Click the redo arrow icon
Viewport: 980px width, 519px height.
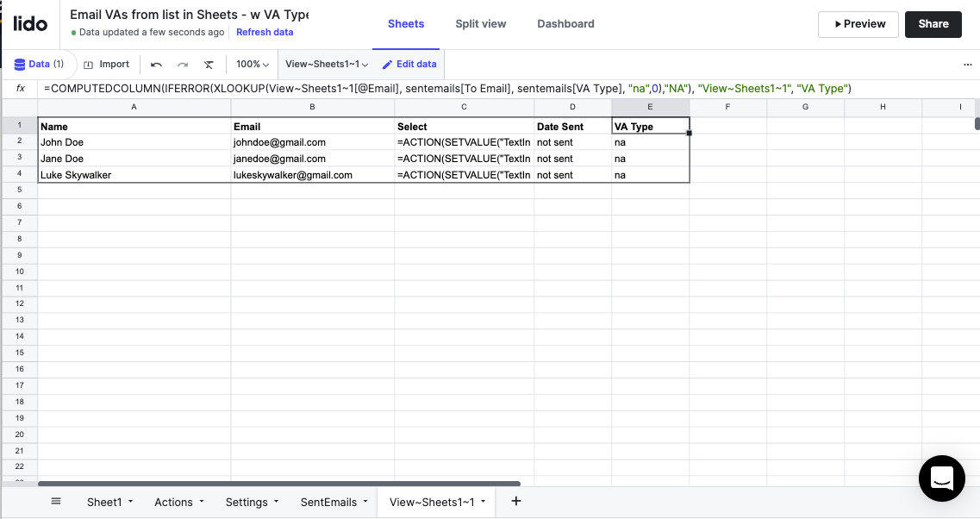(183, 65)
